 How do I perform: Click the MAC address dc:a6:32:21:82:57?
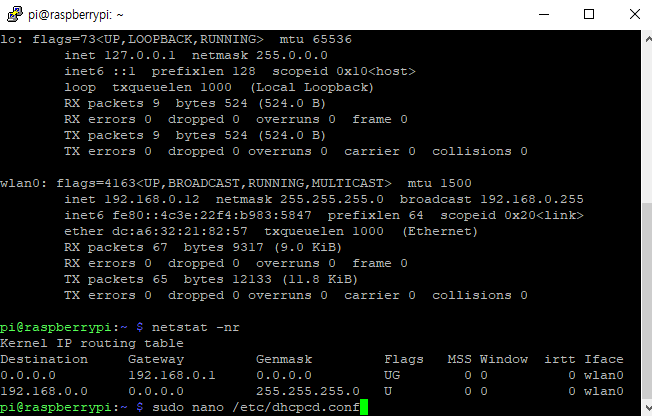(180, 231)
